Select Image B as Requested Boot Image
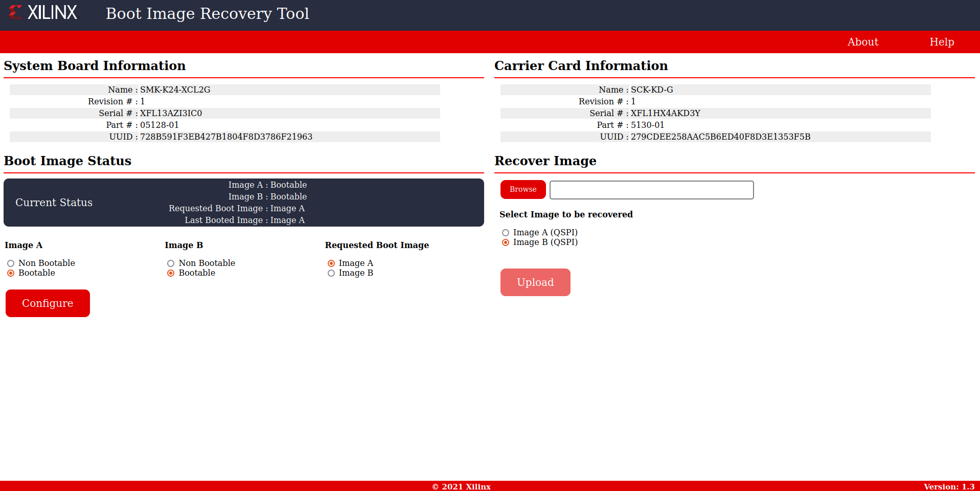 coord(331,273)
